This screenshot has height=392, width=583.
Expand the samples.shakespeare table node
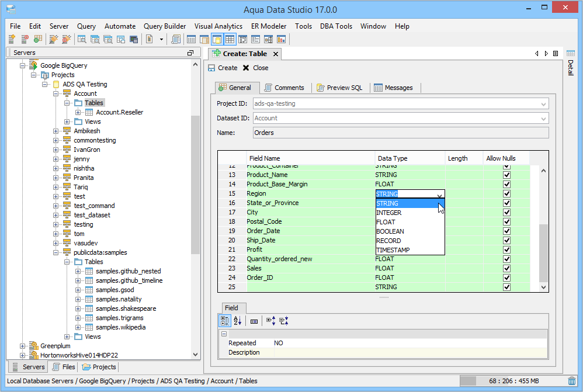(x=78, y=308)
